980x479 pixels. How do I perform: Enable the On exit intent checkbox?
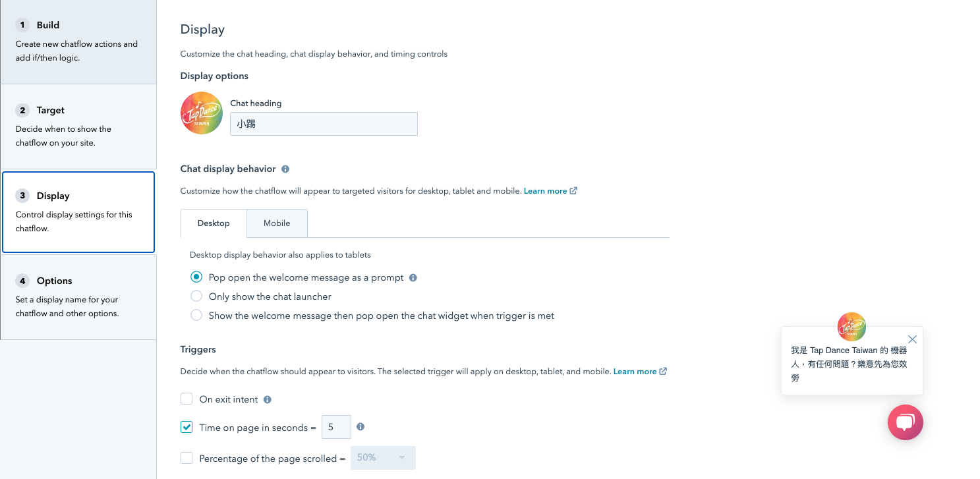point(187,399)
